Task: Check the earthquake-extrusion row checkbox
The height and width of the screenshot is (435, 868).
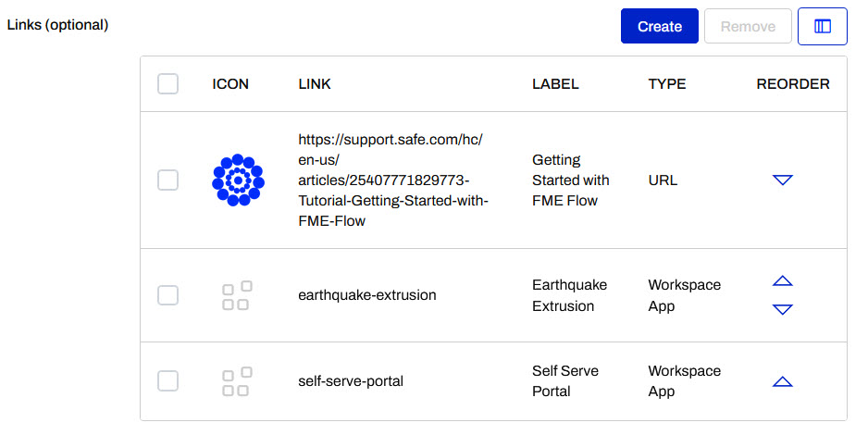Action: coord(167,295)
